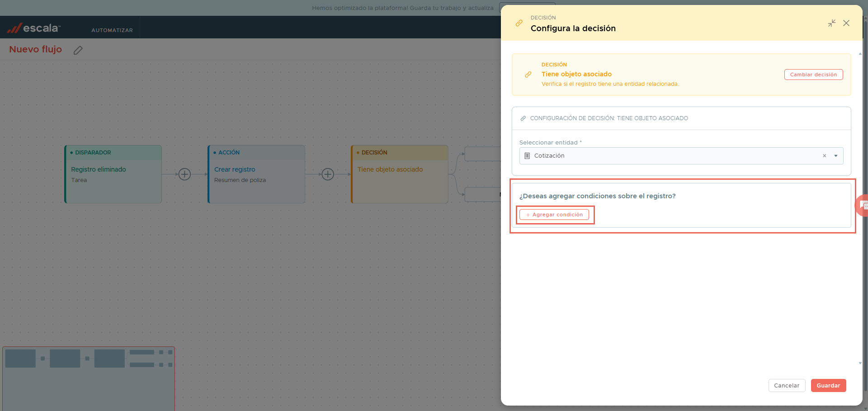Click the Configuración de decisión section link icon
The height and width of the screenshot is (411, 868).
[523, 118]
